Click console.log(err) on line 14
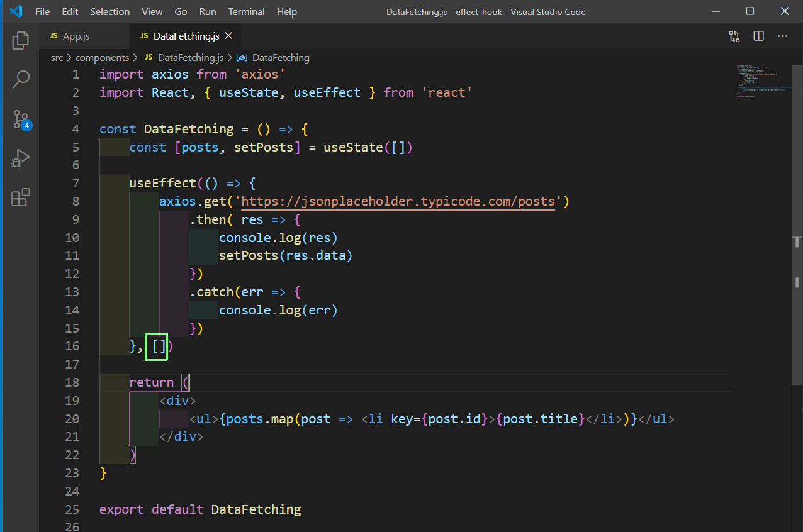803x532 pixels. 278,310
